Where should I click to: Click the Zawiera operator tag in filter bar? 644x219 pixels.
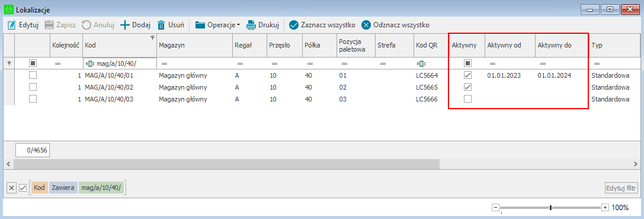click(x=63, y=188)
